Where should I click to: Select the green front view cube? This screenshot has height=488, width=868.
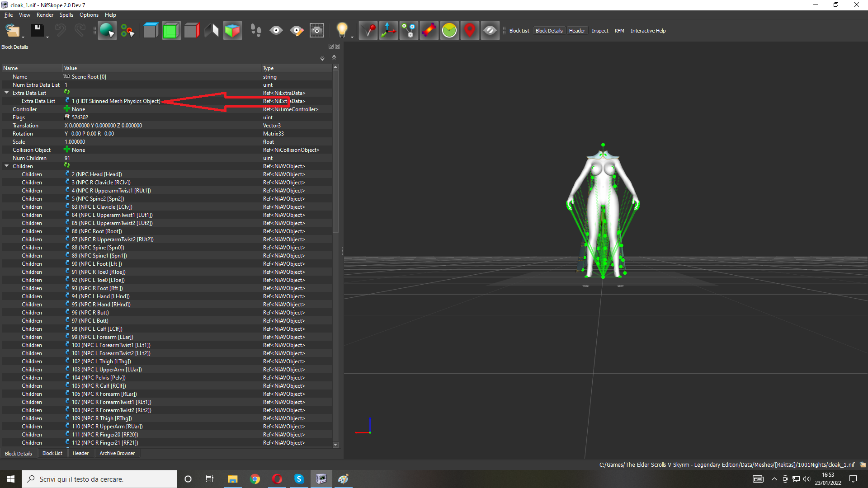(171, 31)
